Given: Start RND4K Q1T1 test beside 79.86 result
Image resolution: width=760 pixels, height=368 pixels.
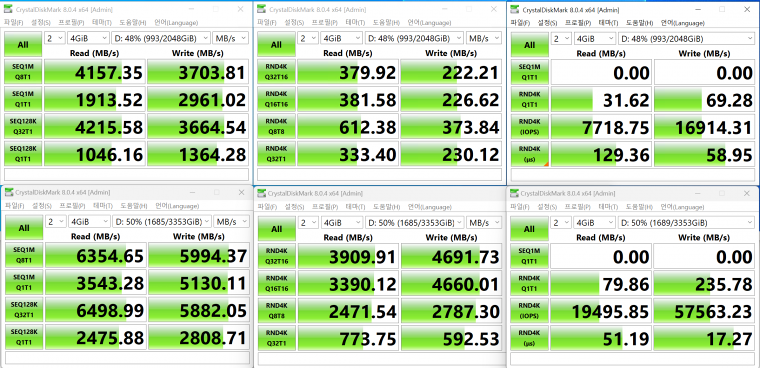Looking at the screenshot, I should pyautogui.click(x=529, y=284).
